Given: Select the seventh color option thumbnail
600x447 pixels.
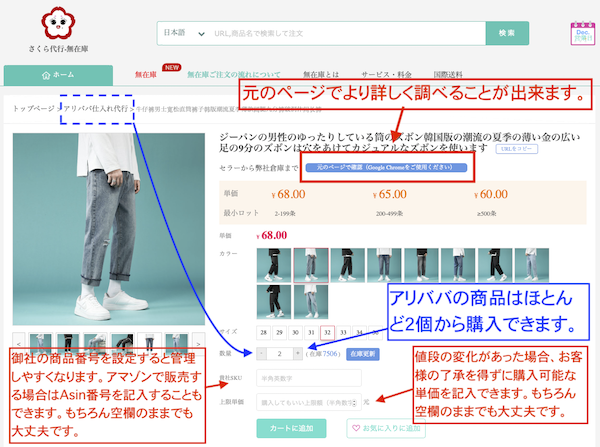Looking at the screenshot, I should tap(495, 265).
